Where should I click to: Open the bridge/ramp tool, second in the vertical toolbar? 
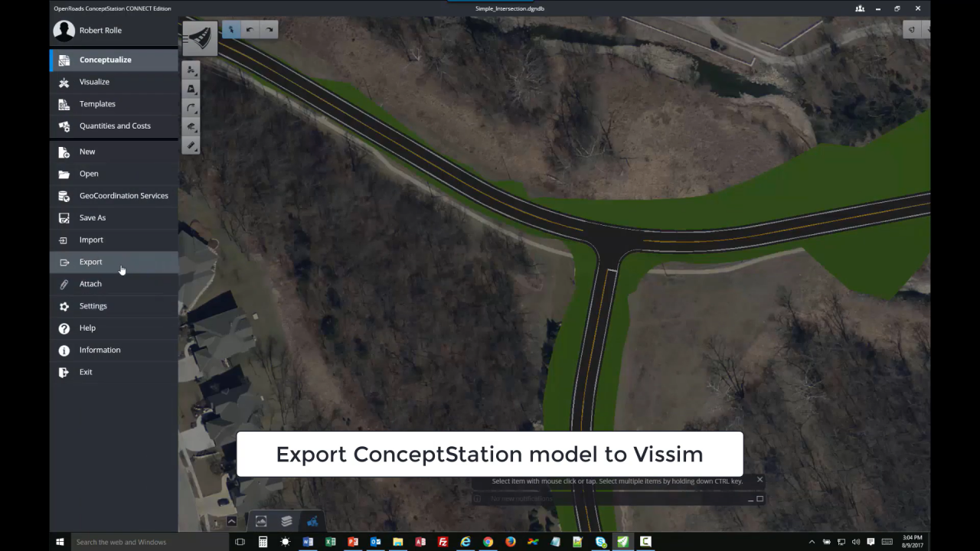tap(191, 89)
